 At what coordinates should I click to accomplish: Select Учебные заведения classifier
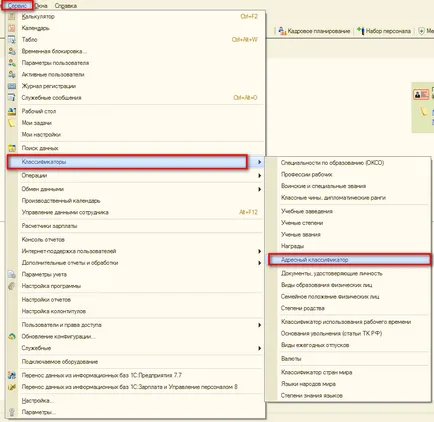point(307,211)
